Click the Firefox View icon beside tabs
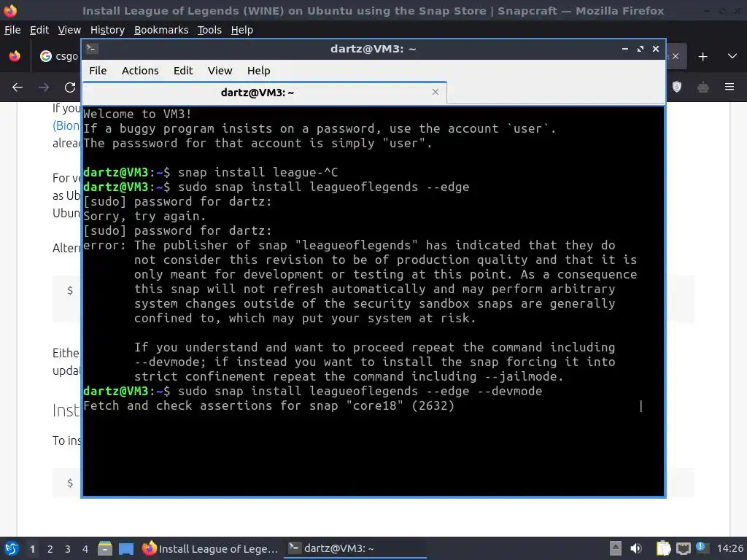The image size is (747, 560). click(x=15, y=56)
